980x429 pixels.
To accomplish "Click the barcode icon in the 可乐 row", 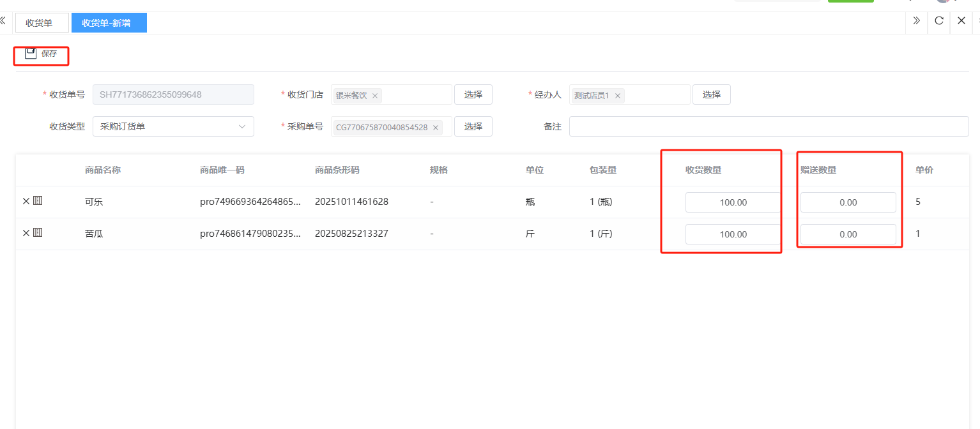I will (x=38, y=201).
